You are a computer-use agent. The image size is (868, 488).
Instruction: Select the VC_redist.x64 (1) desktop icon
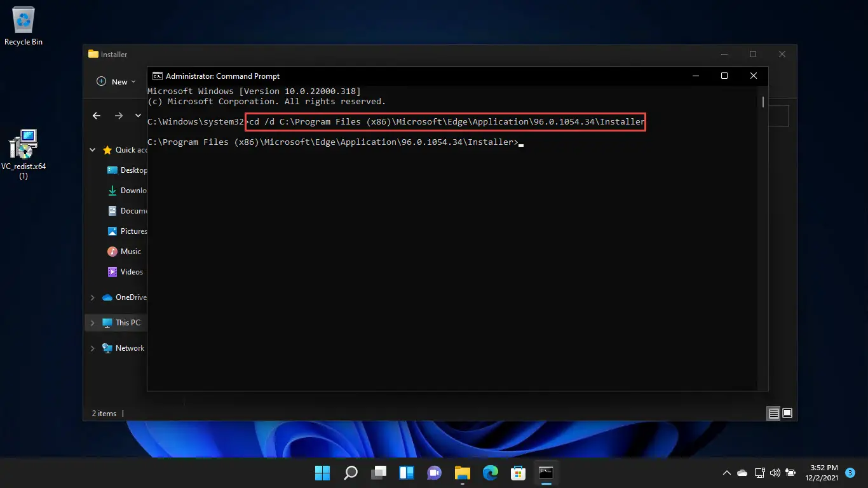tap(24, 154)
